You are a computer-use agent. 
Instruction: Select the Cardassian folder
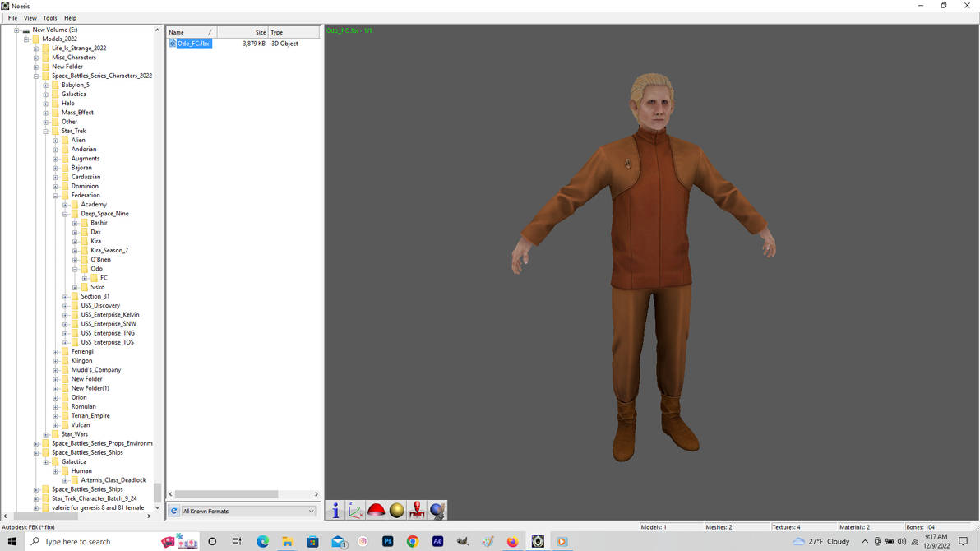coord(86,177)
